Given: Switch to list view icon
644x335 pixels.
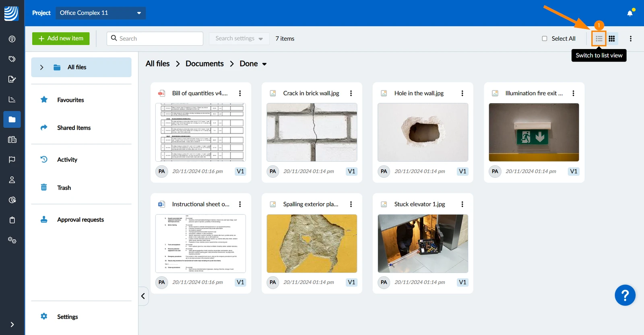Looking at the screenshot, I should 599,39.
